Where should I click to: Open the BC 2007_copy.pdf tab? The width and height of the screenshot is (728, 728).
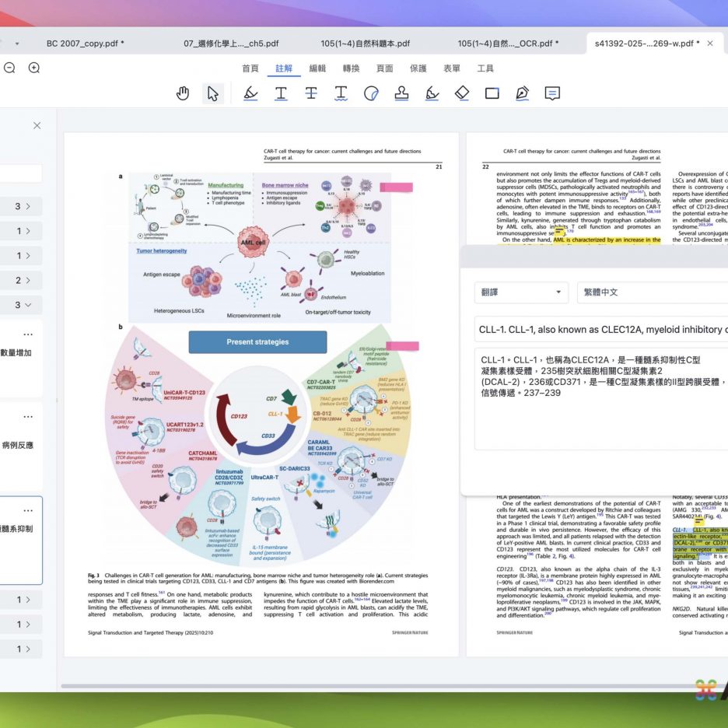pos(85,44)
